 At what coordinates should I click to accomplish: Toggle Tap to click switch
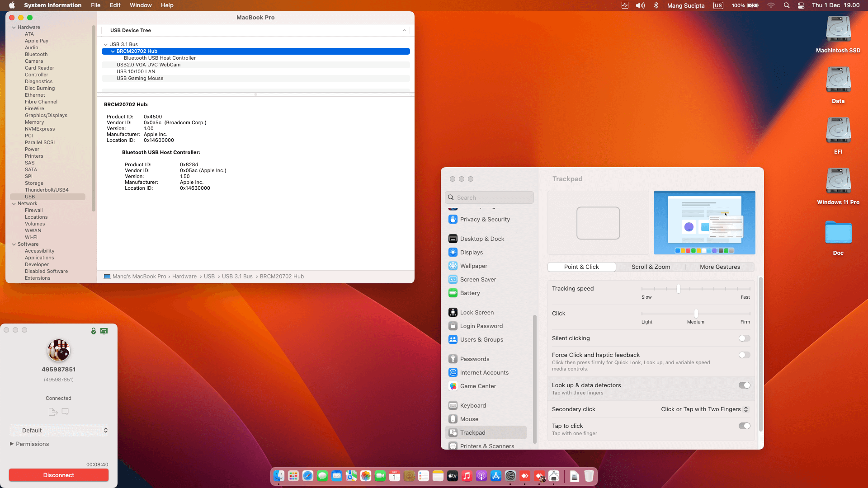pos(745,426)
